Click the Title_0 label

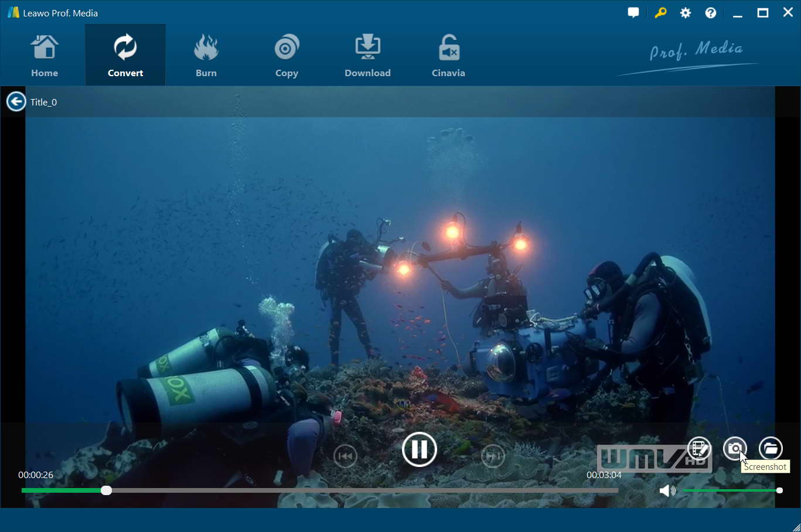tap(44, 102)
